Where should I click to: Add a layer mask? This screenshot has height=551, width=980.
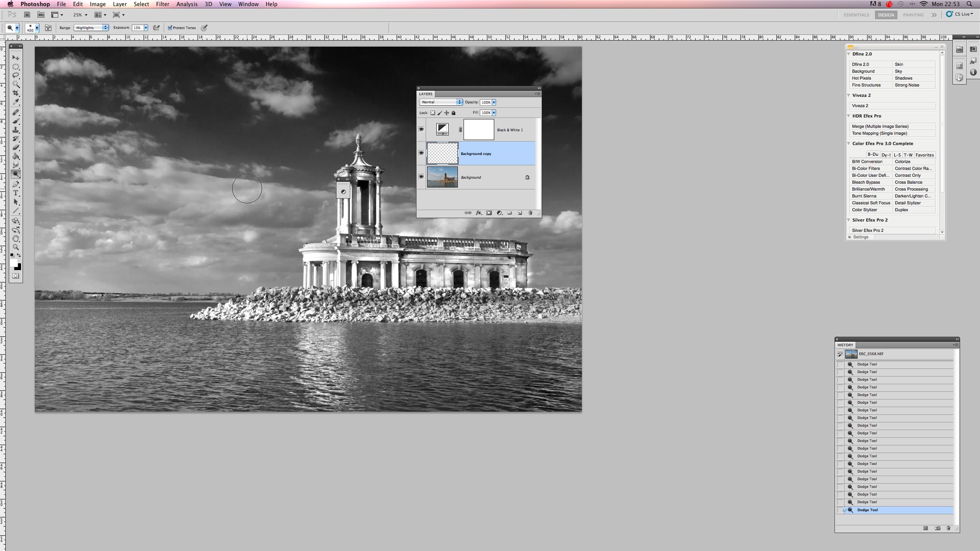[x=489, y=213]
